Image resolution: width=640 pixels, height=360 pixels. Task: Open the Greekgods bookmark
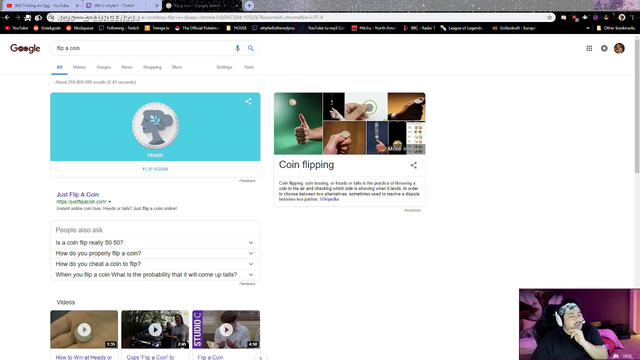pyautogui.click(x=47, y=28)
